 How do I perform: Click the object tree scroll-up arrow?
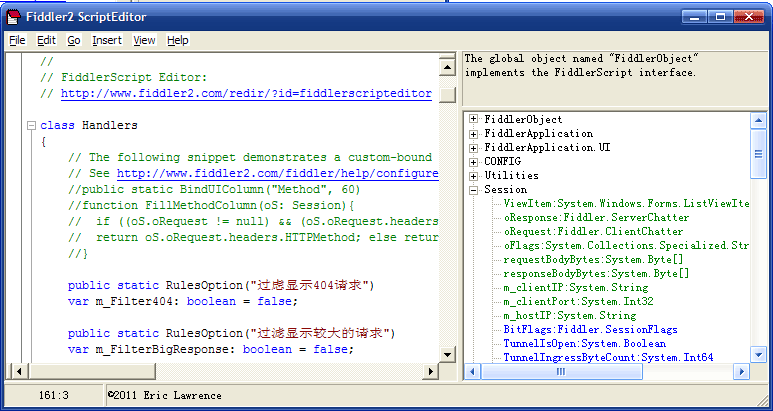758,120
